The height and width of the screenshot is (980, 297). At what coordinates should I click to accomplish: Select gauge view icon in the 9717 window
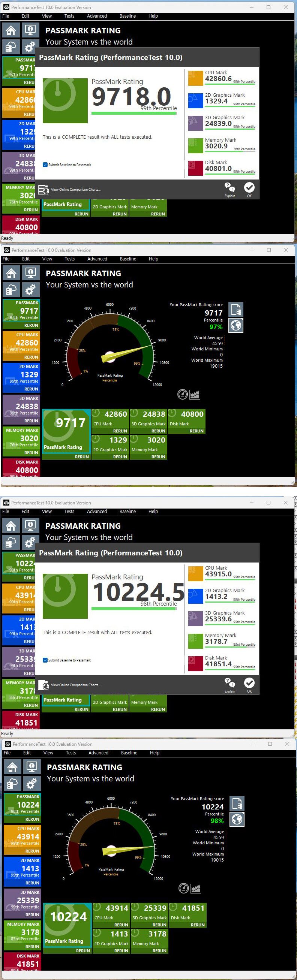pyautogui.click(x=183, y=395)
